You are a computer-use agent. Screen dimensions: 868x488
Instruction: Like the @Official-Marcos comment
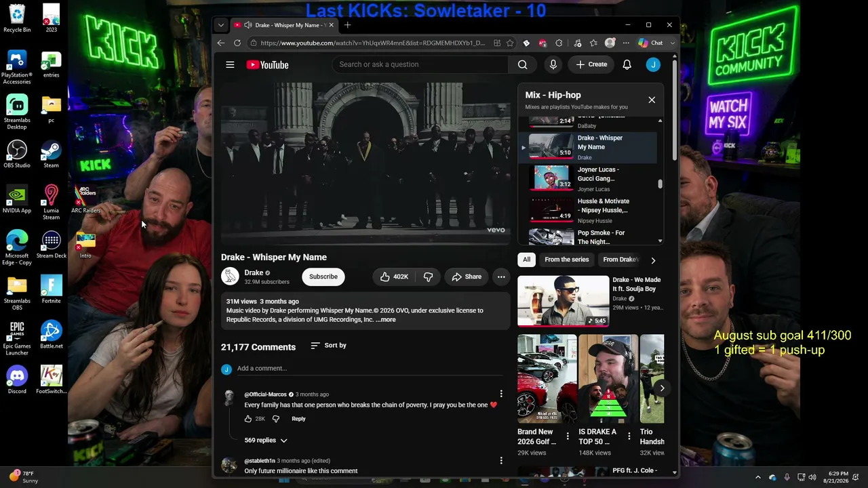(x=248, y=419)
